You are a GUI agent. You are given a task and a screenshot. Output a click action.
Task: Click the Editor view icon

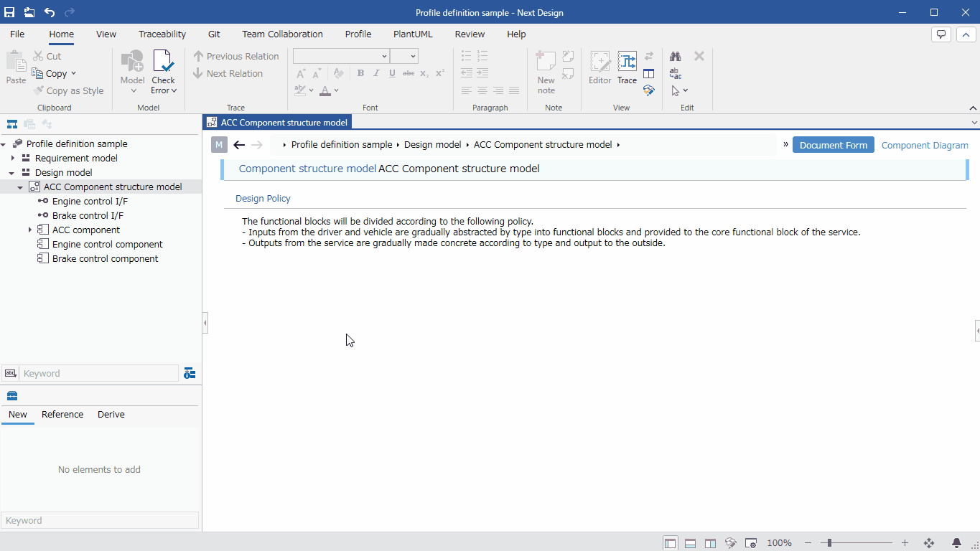pyautogui.click(x=600, y=62)
